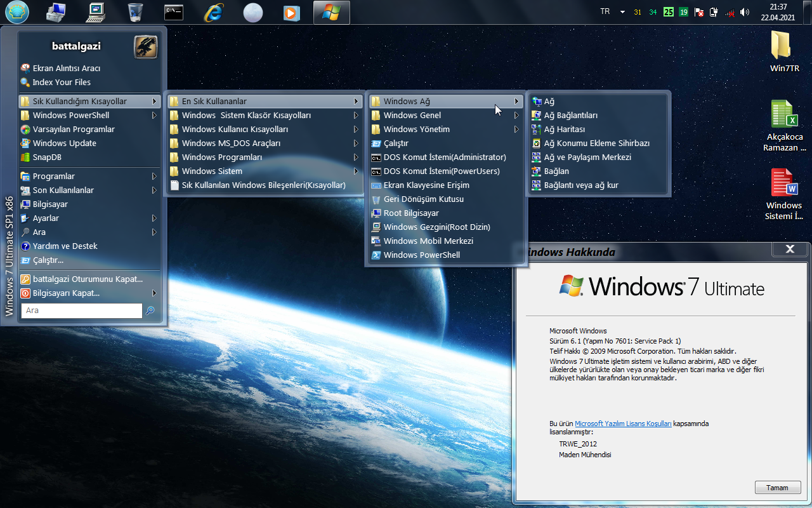
Task: Open Internet Explorer from the taskbar
Action: [214, 12]
